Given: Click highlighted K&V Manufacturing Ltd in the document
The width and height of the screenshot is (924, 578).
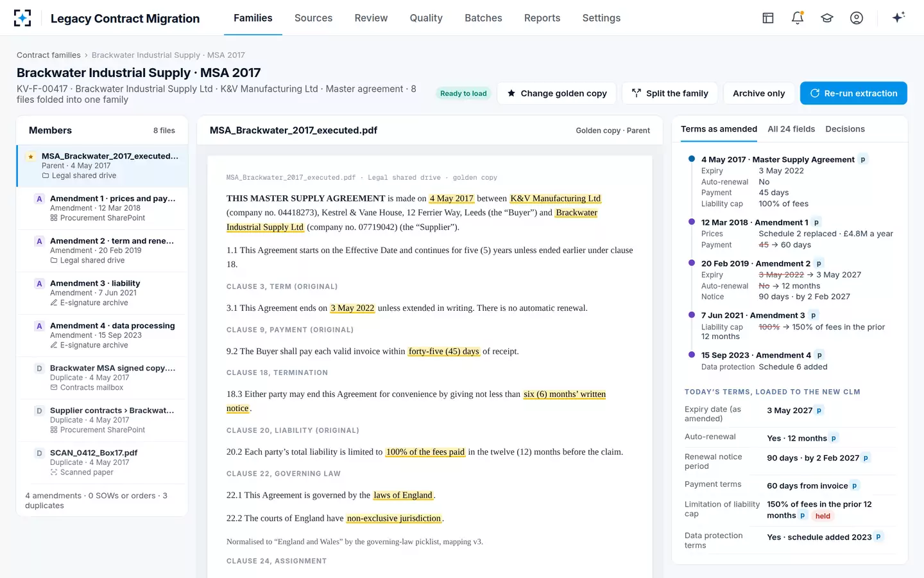Looking at the screenshot, I should 556,198.
